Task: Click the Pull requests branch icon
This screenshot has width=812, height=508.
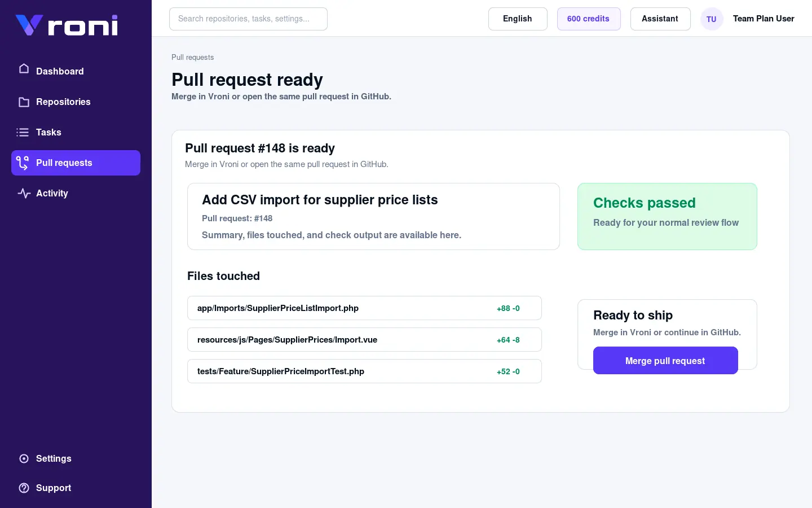Action: (23, 163)
